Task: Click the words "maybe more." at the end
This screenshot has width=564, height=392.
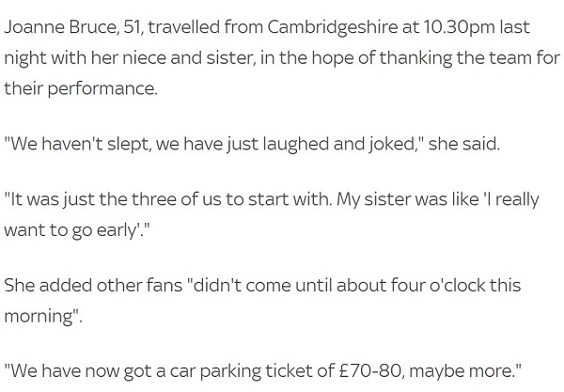Action: pyautogui.click(x=462, y=371)
